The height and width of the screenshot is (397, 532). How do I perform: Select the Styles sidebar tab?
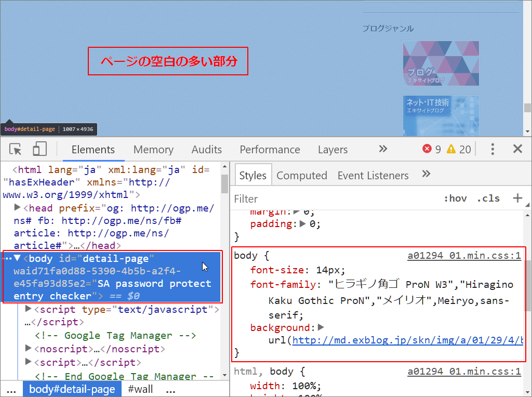(x=253, y=176)
